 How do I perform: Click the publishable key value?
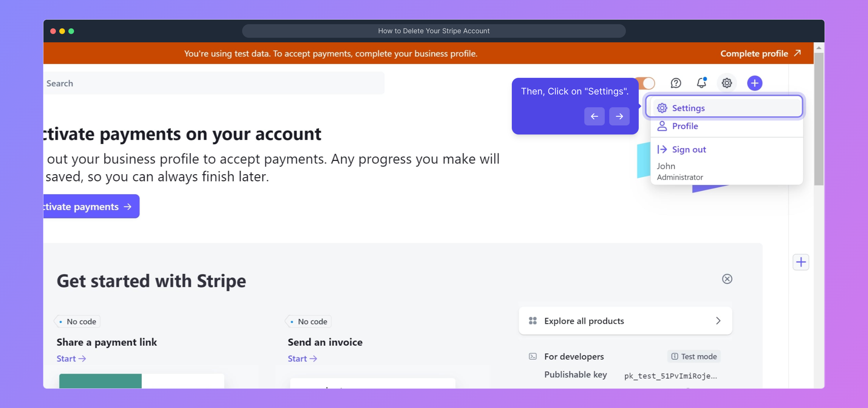pyautogui.click(x=670, y=376)
